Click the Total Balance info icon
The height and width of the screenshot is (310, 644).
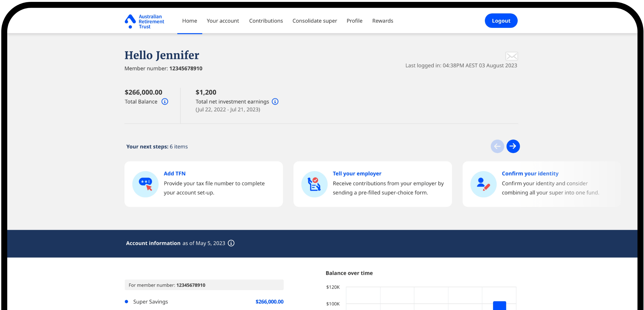click(165, 101)
